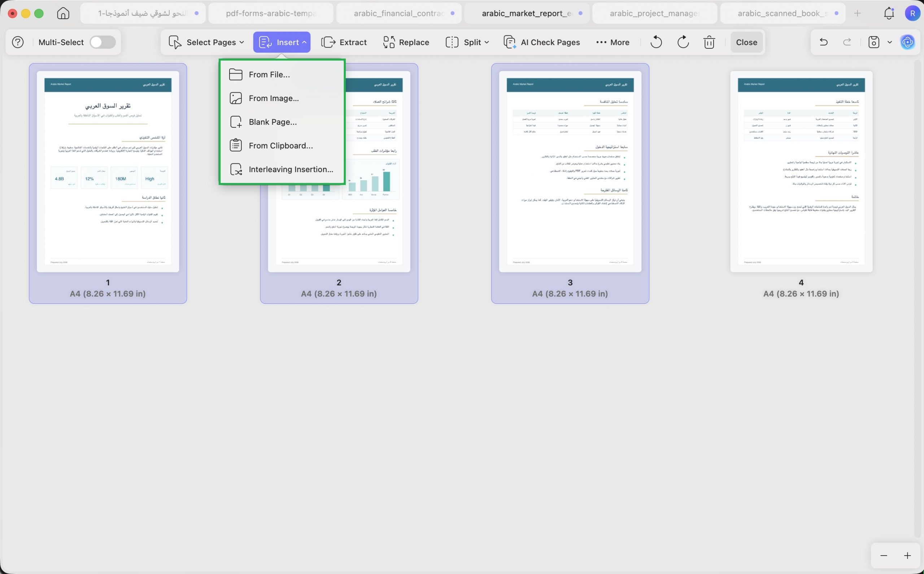This screenshot has height=574, width=924.
Task: Redo the last action
Action: (x=847, y=42)
